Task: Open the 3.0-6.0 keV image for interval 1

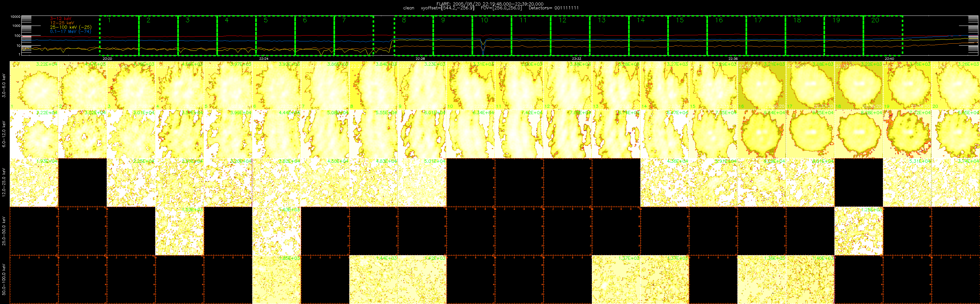Action: 34,86
